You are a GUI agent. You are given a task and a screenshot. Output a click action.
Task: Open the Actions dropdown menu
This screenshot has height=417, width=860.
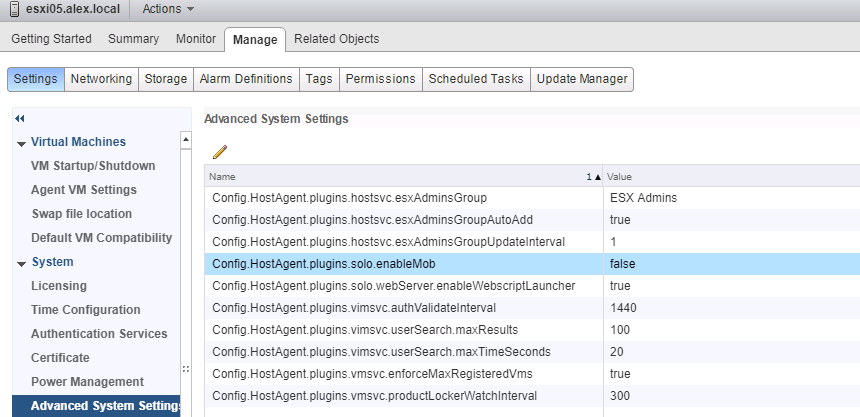click(167, 9)
